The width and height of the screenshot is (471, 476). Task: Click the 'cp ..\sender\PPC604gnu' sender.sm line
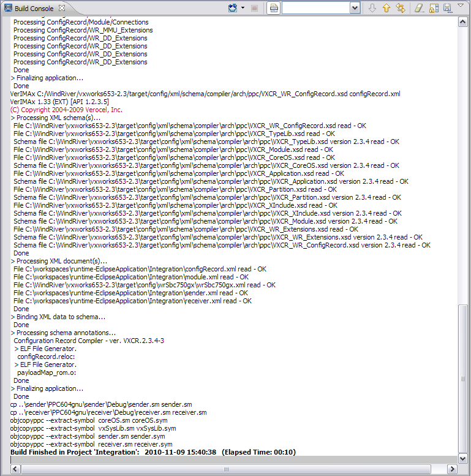point(101,404)
